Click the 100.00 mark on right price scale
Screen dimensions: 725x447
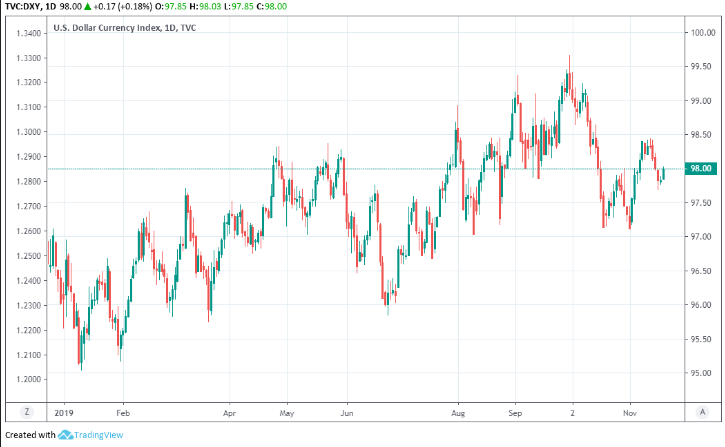(699, 33)
